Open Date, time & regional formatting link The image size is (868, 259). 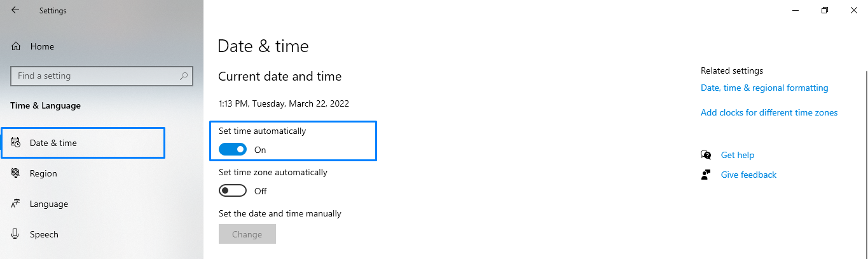764,88
